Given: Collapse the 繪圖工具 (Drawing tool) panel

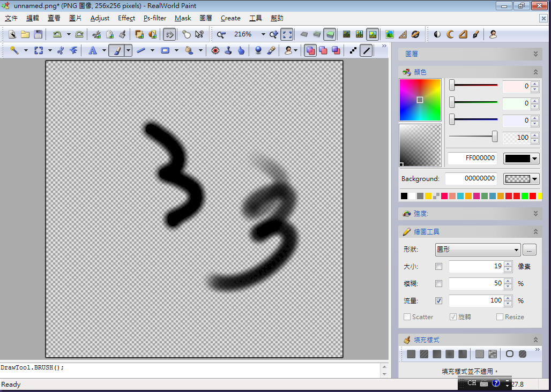Looking at the screenshot, I should point(535,232).
